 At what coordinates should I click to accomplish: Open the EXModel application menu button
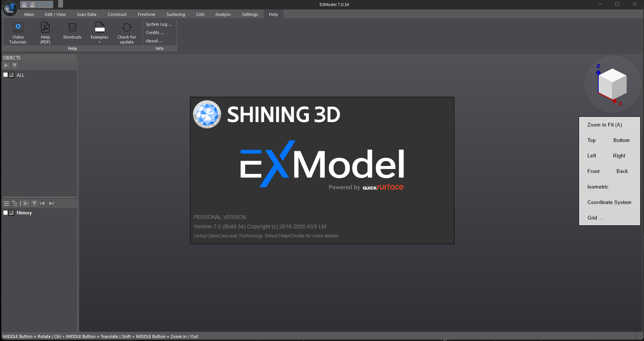click(10, 8)
